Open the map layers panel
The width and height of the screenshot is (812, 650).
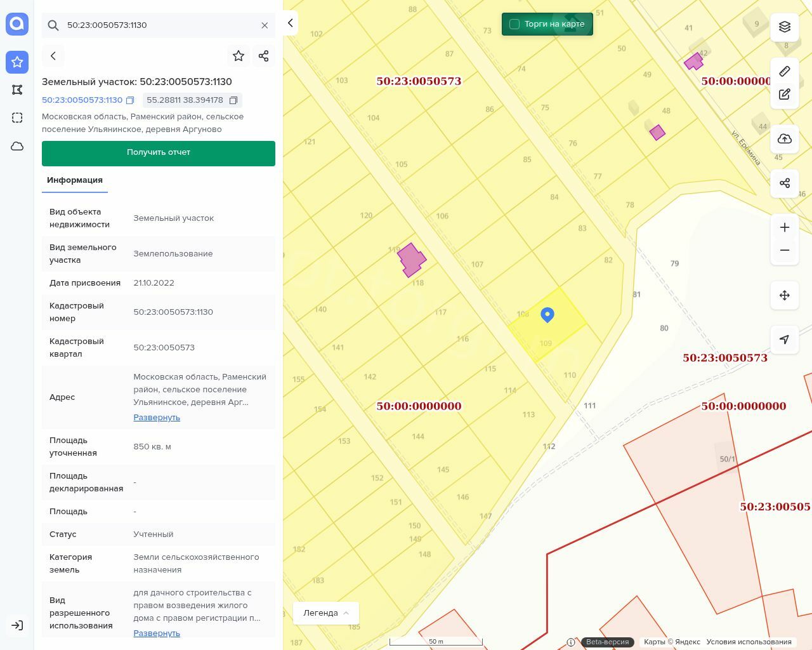[784, 27]
